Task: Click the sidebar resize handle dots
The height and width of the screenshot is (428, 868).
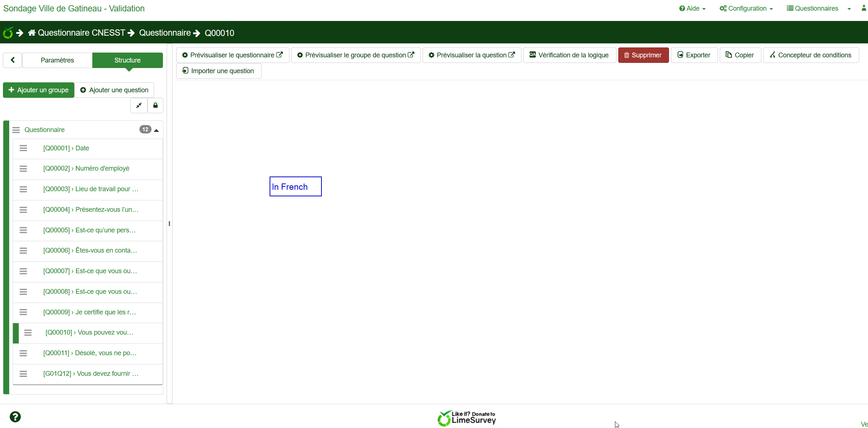Action: tap(169, 224)
